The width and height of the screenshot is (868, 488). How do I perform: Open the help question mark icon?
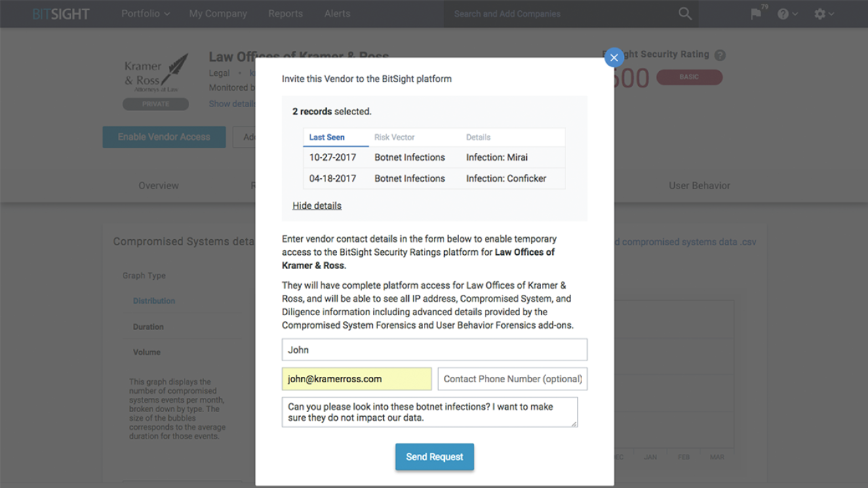784,14
